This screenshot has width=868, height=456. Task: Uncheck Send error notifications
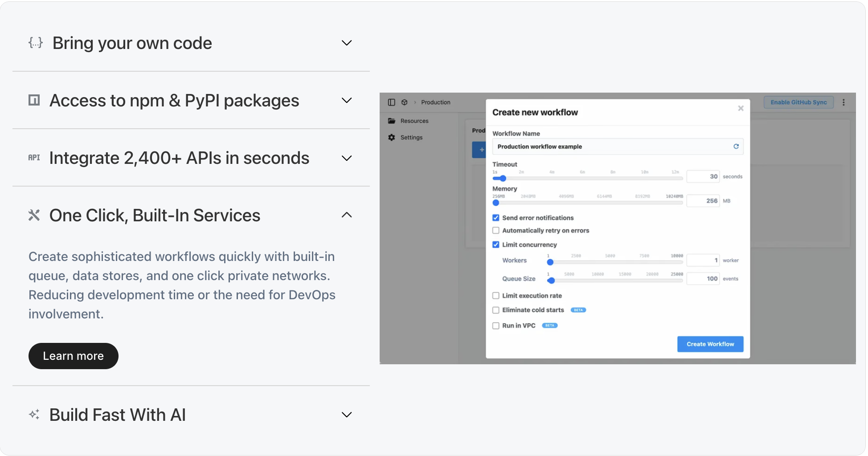pos(496,218)
